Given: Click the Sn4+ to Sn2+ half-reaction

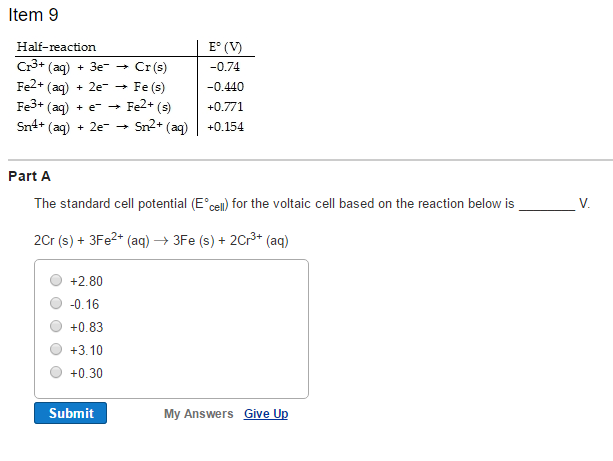Looking at the screenshot, I should pos(102,127).
